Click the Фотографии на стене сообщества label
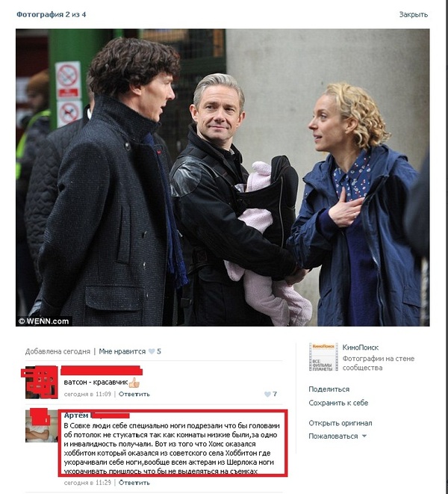Screen dimensions: 448x494 [x=379, y=363]
